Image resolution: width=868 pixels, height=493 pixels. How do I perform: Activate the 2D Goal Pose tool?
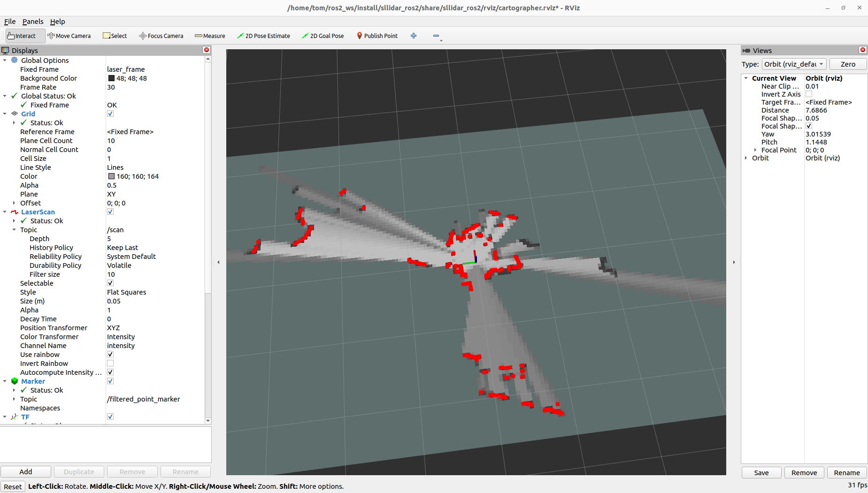(323, 36)
